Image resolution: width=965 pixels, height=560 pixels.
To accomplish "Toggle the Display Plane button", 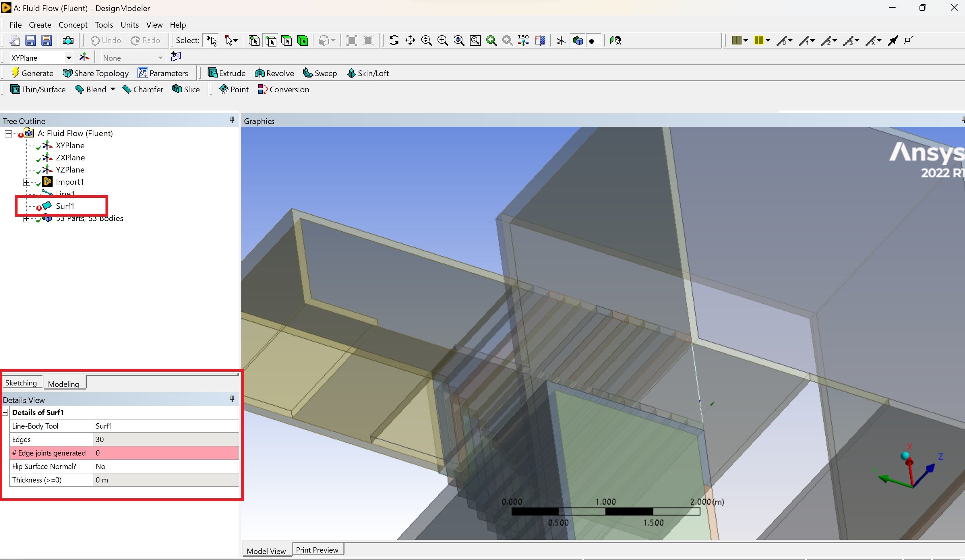I will (x=561, y=40).
